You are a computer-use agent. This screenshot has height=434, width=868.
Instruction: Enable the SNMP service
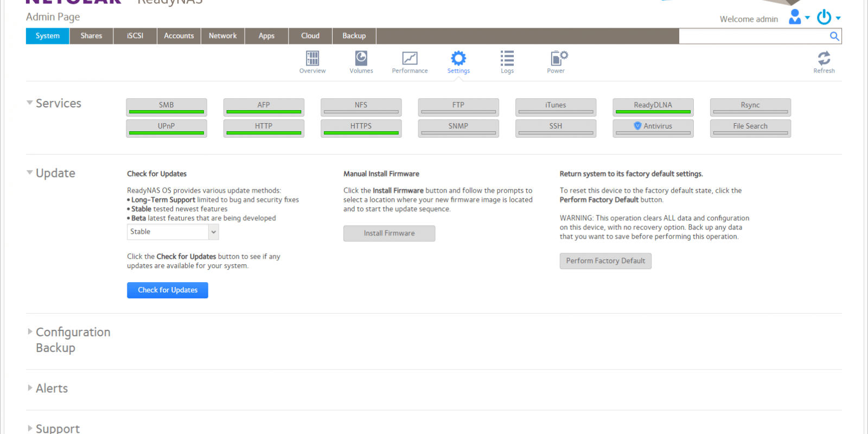pyautogui.click(x=458, y=129)
